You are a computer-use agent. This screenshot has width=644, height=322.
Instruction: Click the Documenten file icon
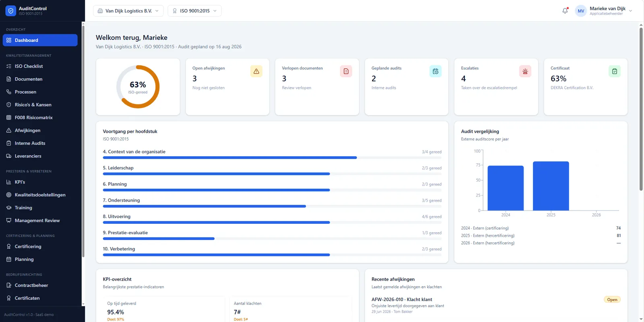tap(9, 79)
